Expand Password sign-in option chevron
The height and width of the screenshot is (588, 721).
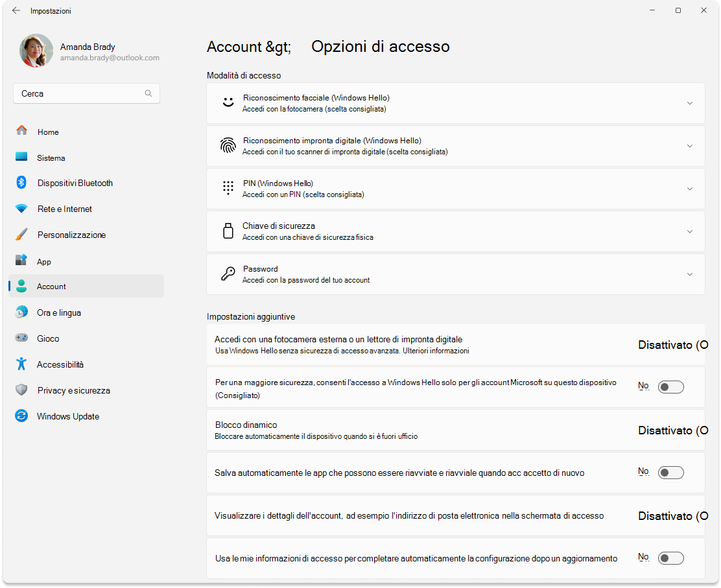[690, 274]
